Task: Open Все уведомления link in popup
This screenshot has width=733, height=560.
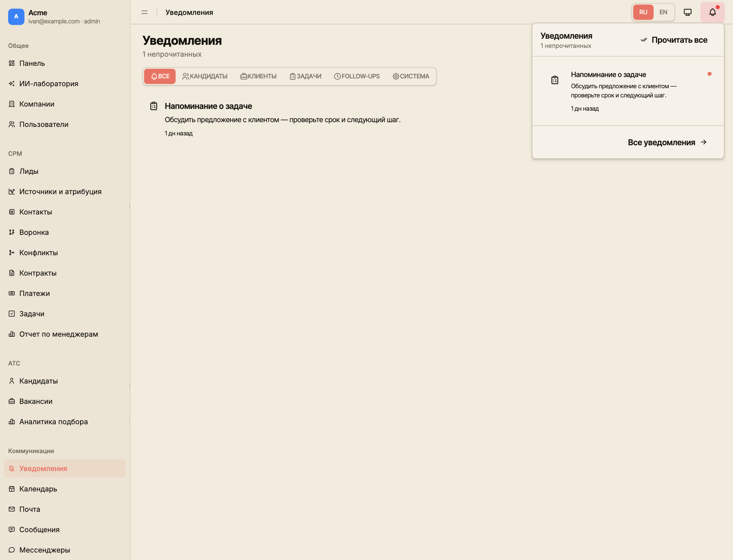Action: coord(667,143)
